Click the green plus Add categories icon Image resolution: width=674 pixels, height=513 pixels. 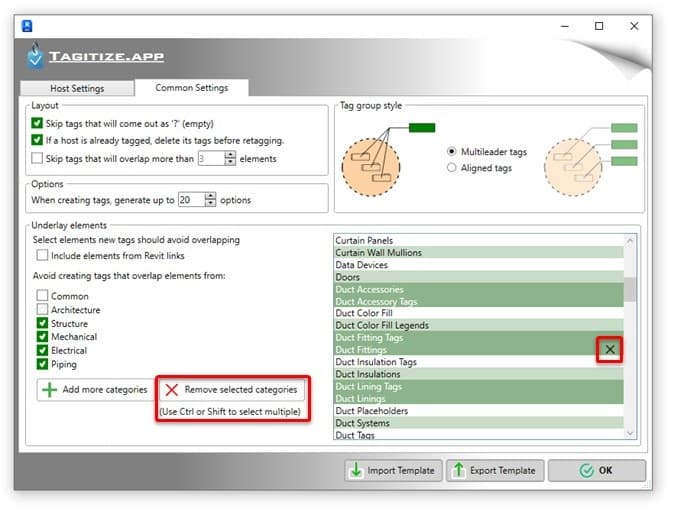tap(49, 390)
